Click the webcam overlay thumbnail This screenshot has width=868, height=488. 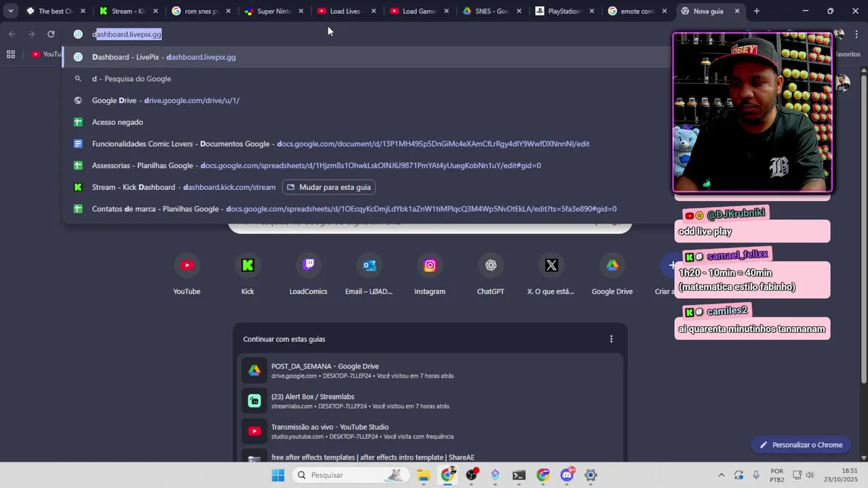(x=752, y=113)
